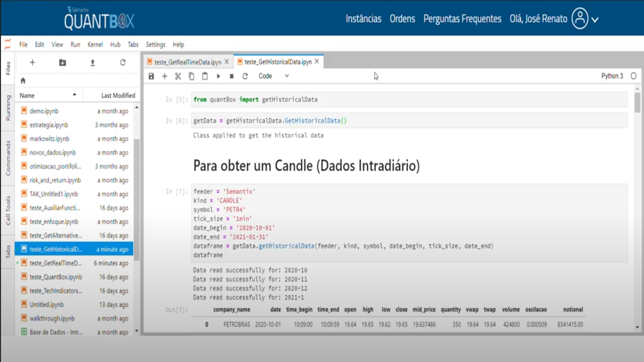The width and height of the screenshot is (644, 362).
Task: Cut selected cells with scissors icon
Action: point(178,76)
